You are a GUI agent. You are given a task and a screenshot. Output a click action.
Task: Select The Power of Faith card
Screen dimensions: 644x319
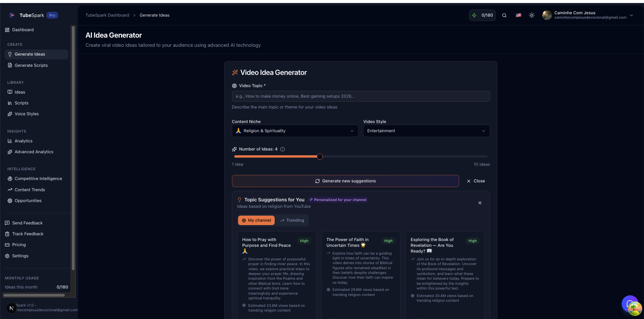point(361,275)
